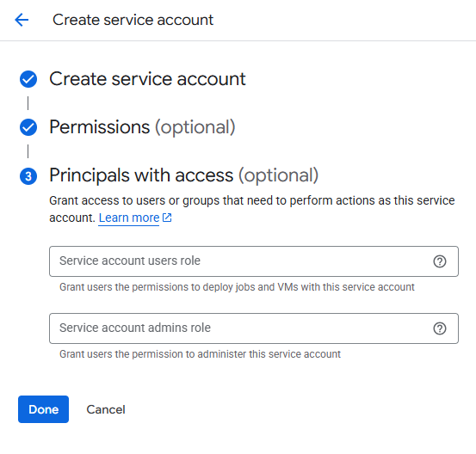Screen dimensions: 476x454
Task: Click the Grant access to users description text
Action: pyautogui.click(x=252, y=209)
